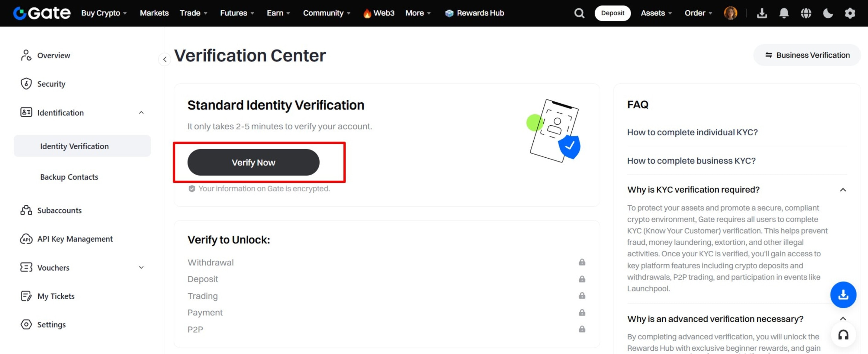Select Backup Contacts in sidebar

click(69, 177)
